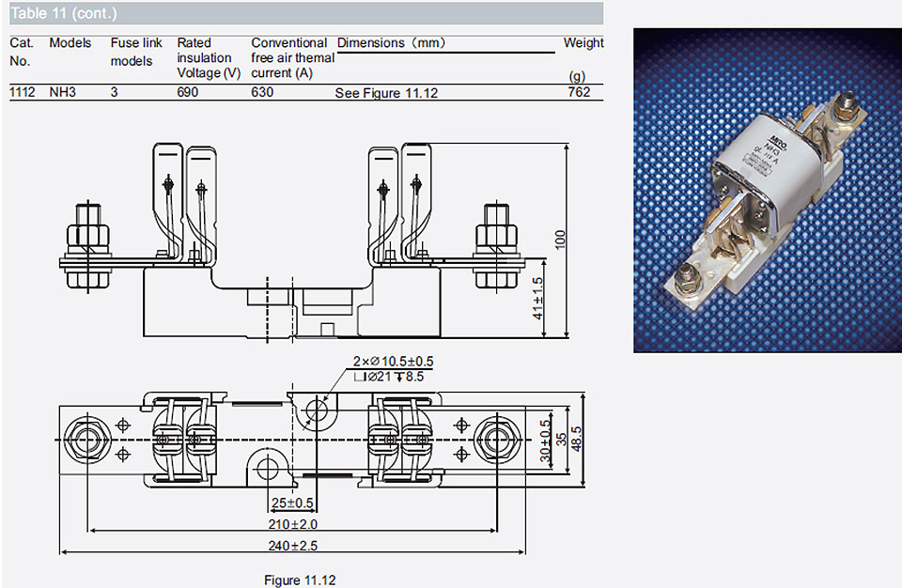Click the "Figure 11.12" caption below the drawing
902x588 pixels.
tap(300, 580)
